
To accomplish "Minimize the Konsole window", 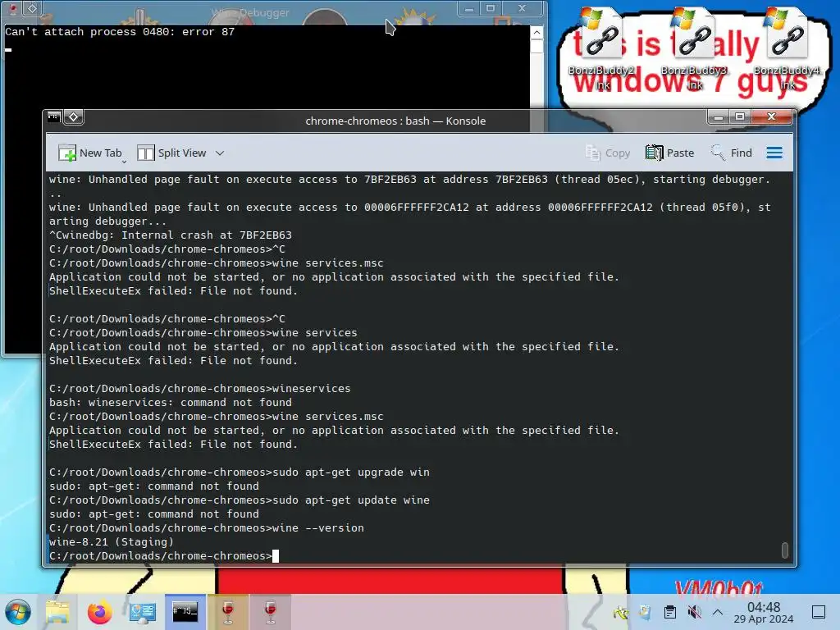I will 719,116.
